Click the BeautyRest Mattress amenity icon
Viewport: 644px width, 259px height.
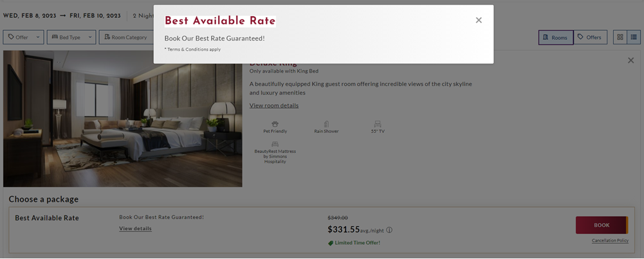[x=275, y=144]
